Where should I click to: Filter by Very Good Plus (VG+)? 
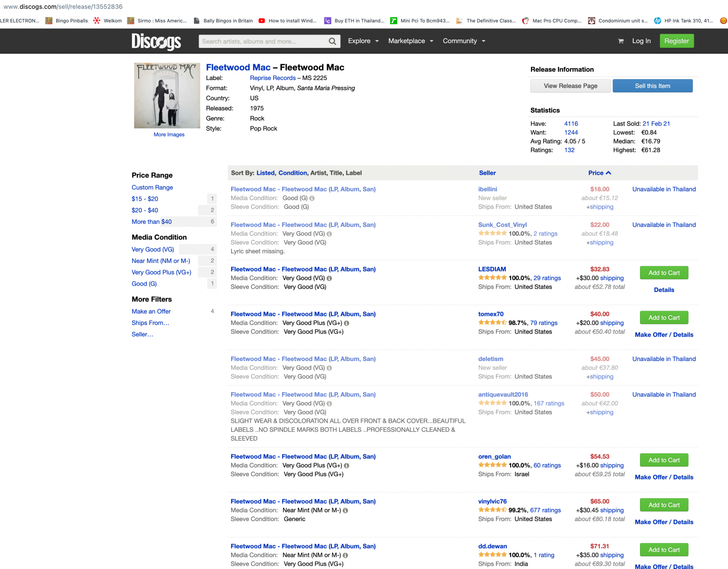pos(162,272)
